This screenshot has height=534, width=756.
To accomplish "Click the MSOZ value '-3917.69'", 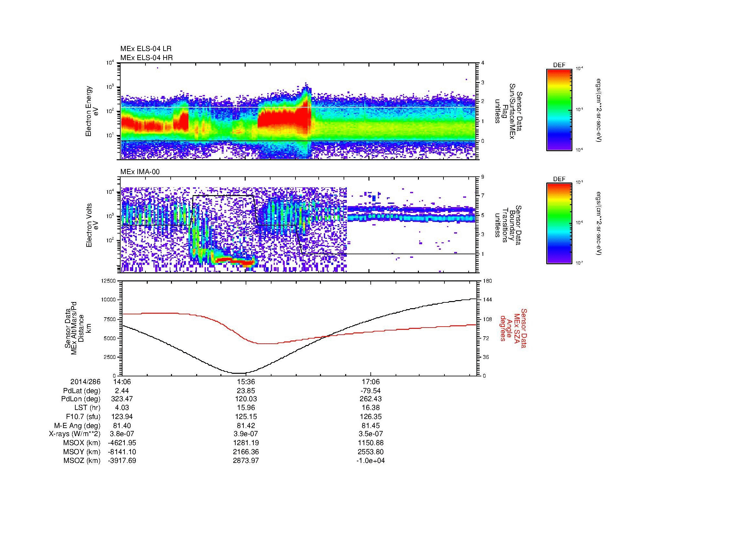I will (x=122, y=461).
